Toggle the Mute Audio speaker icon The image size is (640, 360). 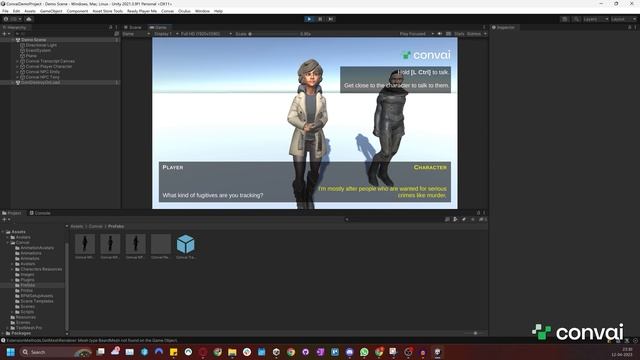[440, 34]
